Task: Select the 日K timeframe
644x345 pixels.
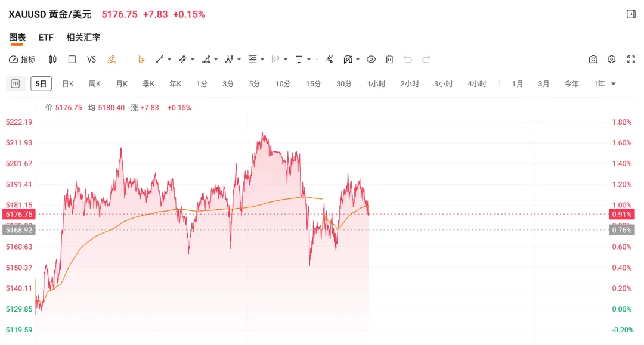Action: [68, 84]
